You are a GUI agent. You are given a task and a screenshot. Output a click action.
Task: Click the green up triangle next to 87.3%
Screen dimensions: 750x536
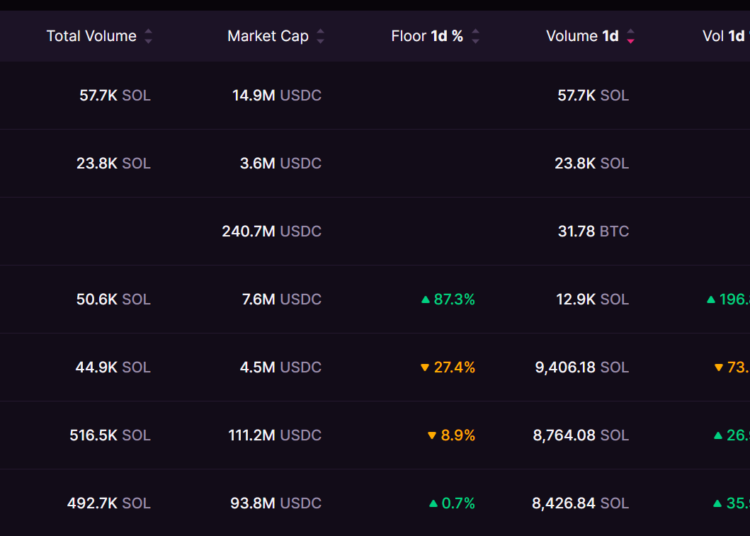pyautogui.click(x=425, y=299)
